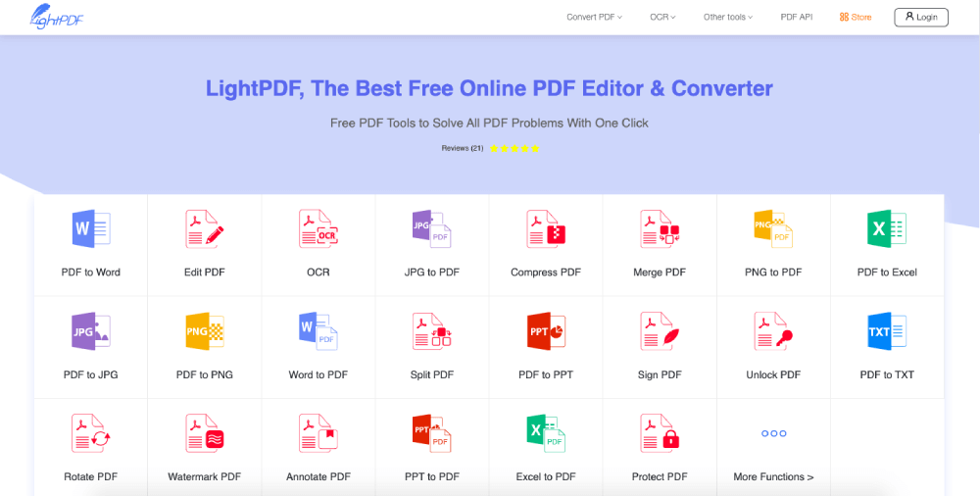Select the Edit PDF icon

click(x=205, y=229)
